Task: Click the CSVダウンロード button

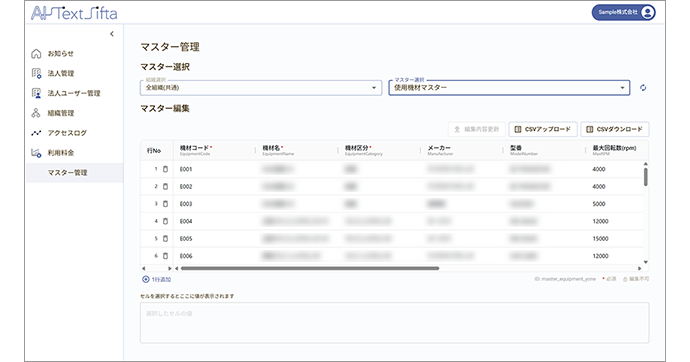Action: [x=615, y=129]
